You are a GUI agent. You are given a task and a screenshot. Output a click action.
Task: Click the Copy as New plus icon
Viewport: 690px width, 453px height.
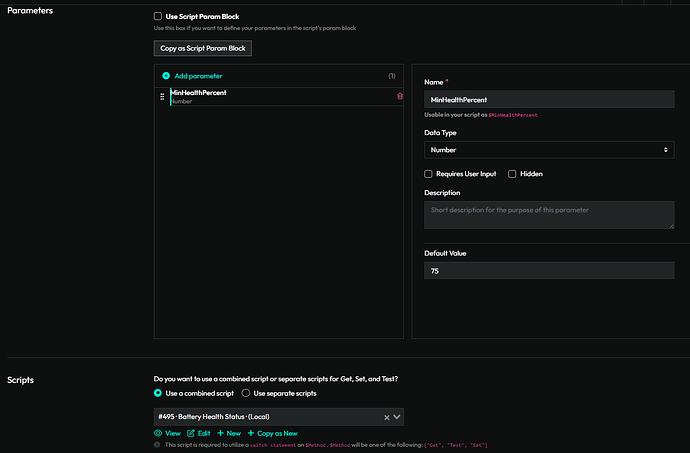coord(251,432)
